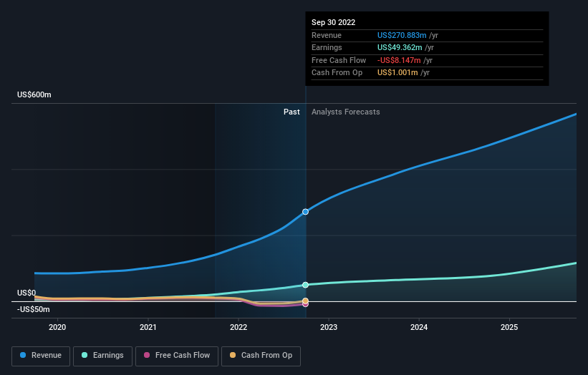Click the Sep 30 2022 tooltip date
588x375 pixels.
pos(333,22)
